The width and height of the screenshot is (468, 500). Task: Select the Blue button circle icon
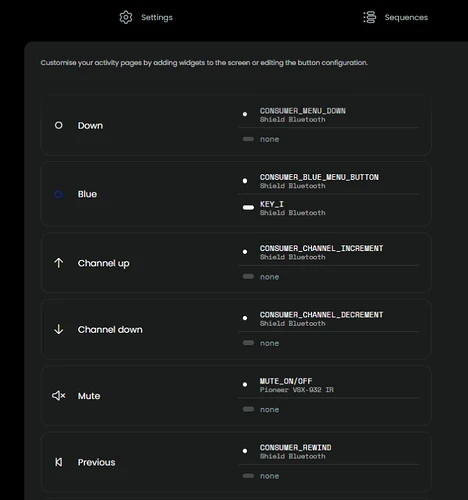pyautogui.click(x=58, y=194)
